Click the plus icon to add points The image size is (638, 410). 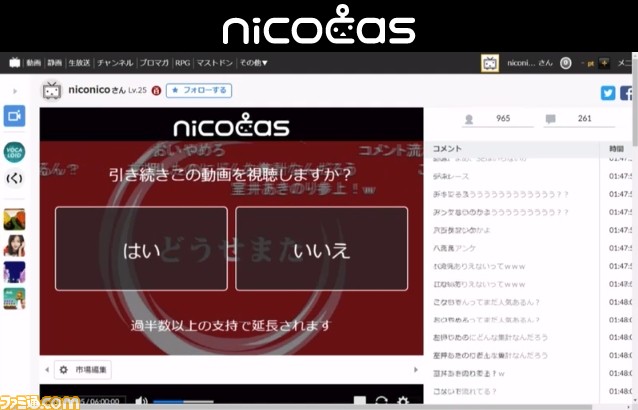click(x=604, y=63)
